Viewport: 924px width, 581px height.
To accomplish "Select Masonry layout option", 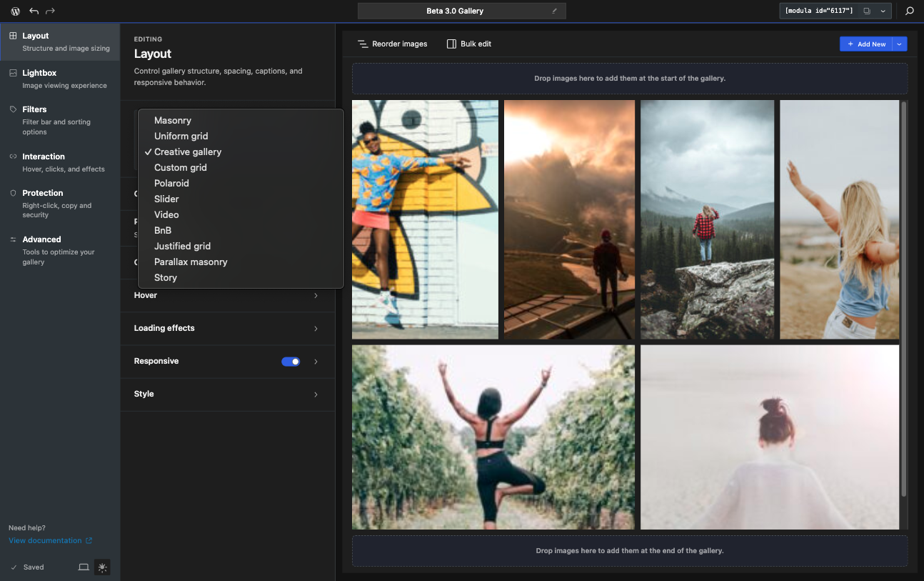I will coord(241,121).
